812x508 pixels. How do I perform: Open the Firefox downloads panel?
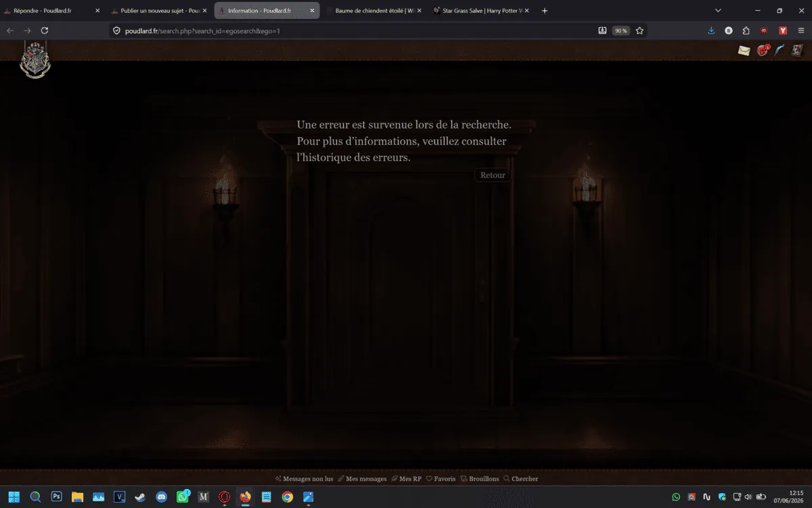[711, 30]
